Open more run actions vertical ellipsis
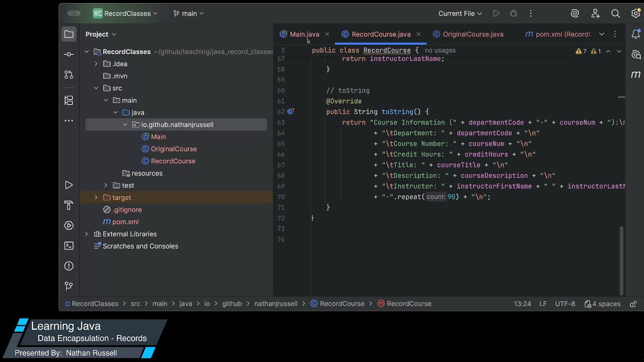 click(530, 14)
